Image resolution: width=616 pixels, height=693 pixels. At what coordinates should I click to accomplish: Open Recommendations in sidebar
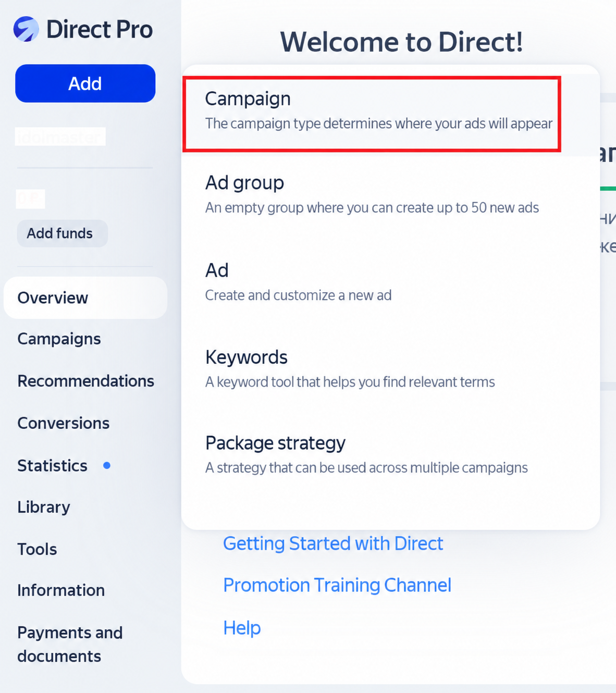click(x=85, y=381)
